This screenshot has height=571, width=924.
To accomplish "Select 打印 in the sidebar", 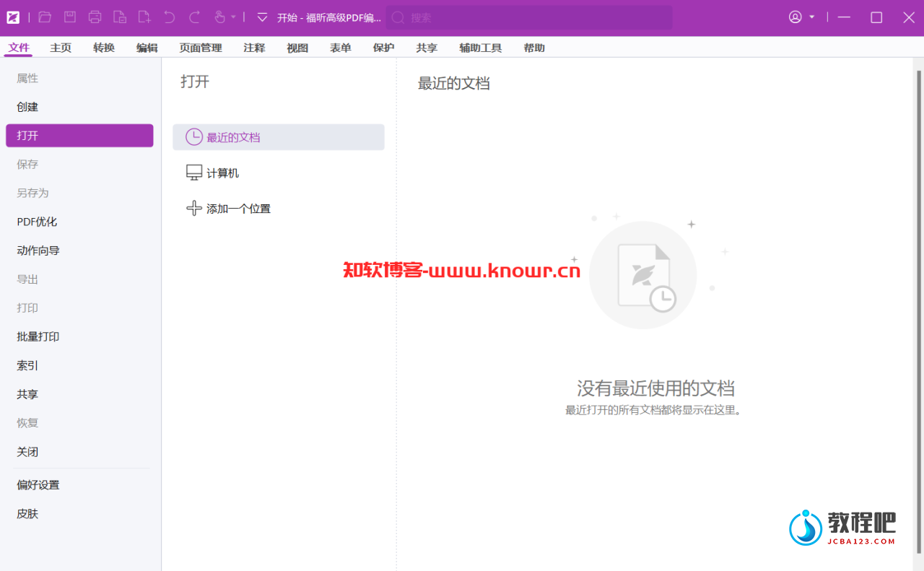I will pyautogui.click(x=79, y=308).
